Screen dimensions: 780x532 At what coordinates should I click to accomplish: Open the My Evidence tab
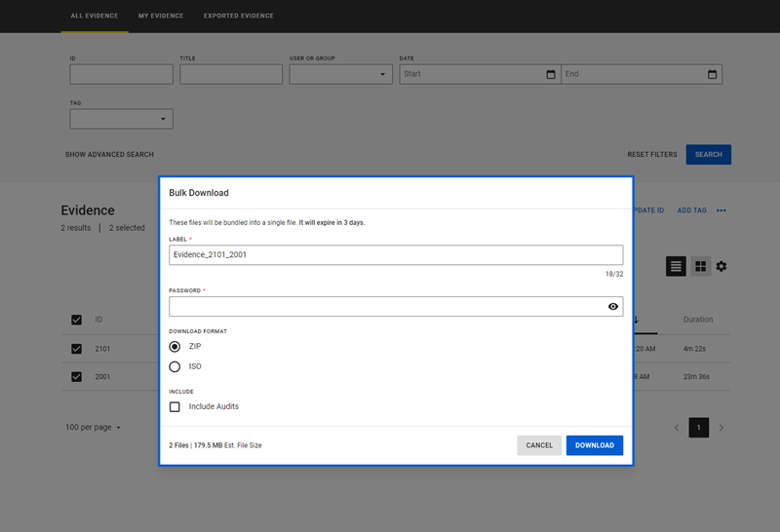161,16
